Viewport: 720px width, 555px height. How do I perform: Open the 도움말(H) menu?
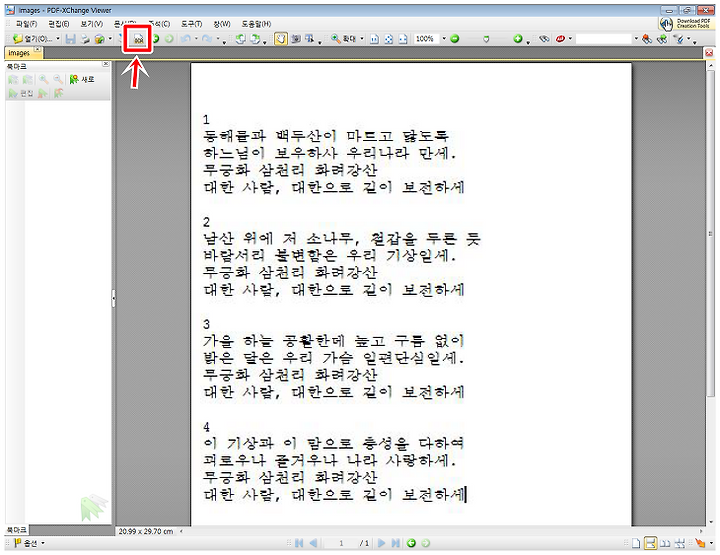[x=256, y=24]
